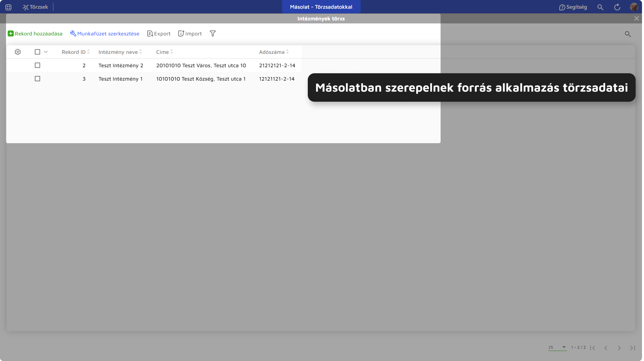Click the user avatar icon
This screenshot has height=361, width=644.
tap(634, 7)
